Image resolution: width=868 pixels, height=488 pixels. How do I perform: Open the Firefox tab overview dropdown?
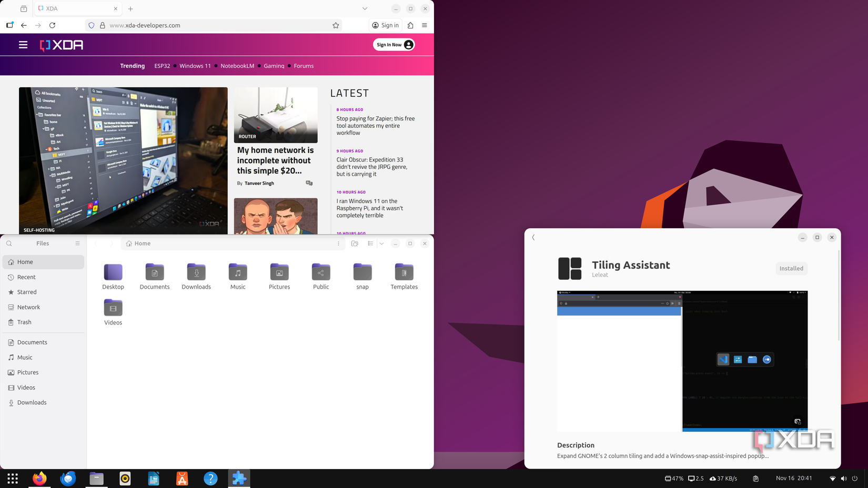click(365, 8)
